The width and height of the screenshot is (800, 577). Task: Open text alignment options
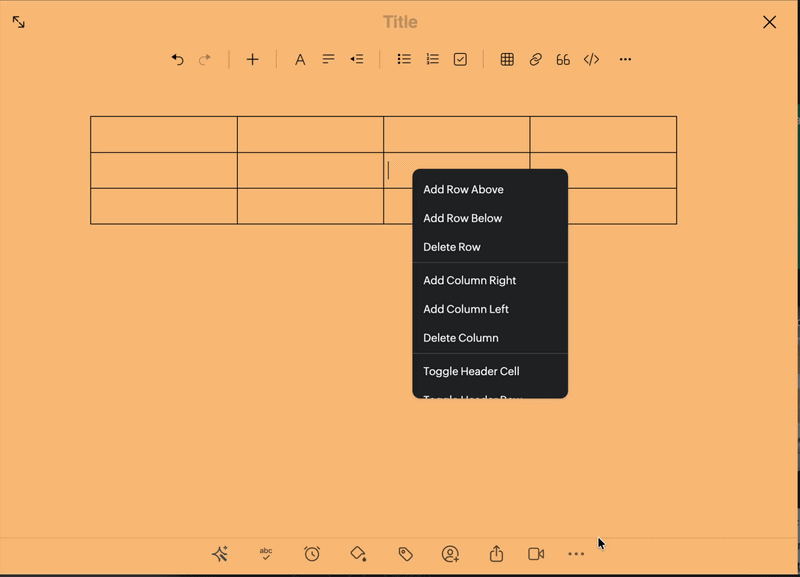(328, 60)
